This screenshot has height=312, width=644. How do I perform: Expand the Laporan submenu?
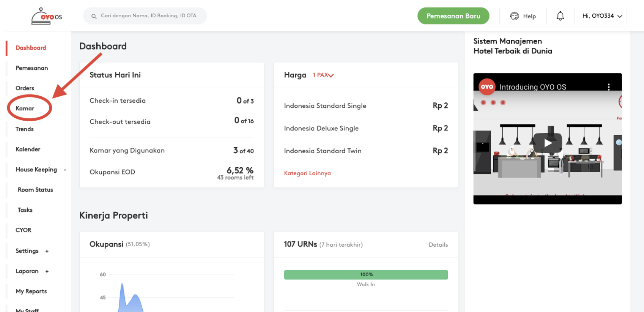click(x=47, y=271)
